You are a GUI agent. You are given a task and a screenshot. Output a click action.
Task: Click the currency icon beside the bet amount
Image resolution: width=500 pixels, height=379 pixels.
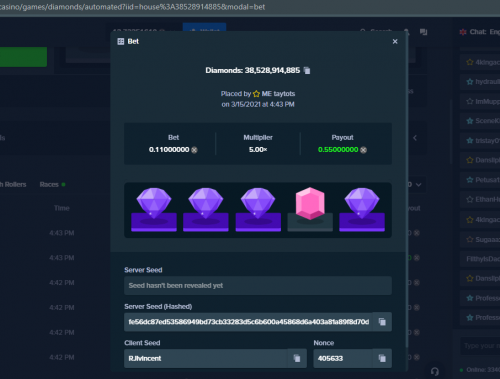[194, 150]
